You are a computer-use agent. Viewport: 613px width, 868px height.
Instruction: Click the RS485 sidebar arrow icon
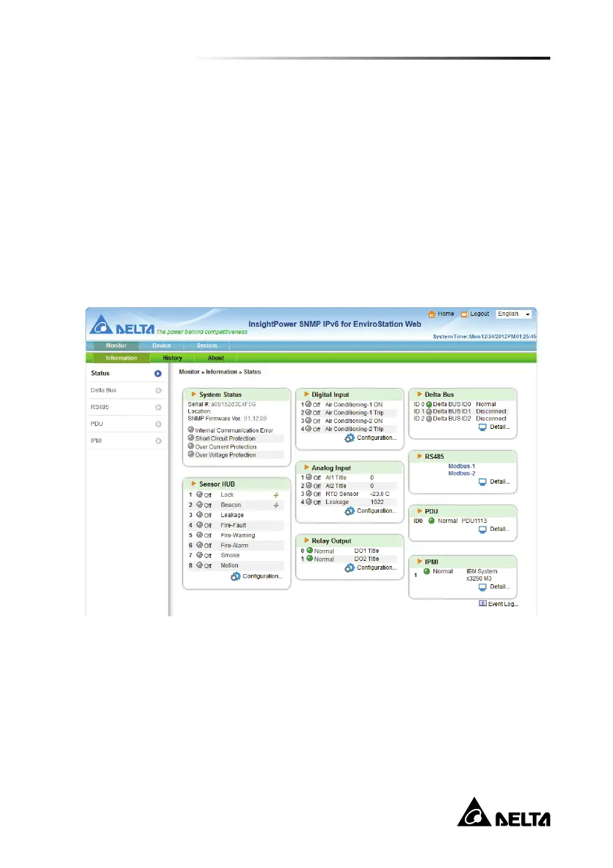158,408
